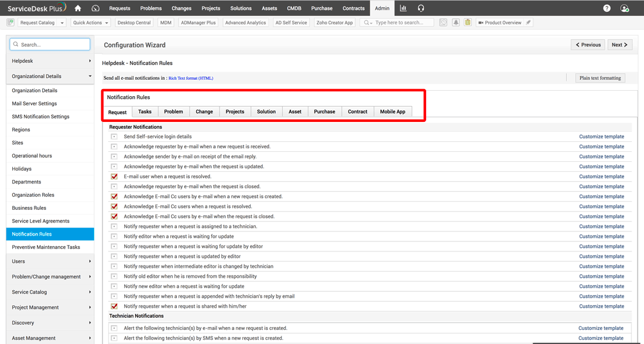
Task: Open the Contracts top menu
Action: 354,8
